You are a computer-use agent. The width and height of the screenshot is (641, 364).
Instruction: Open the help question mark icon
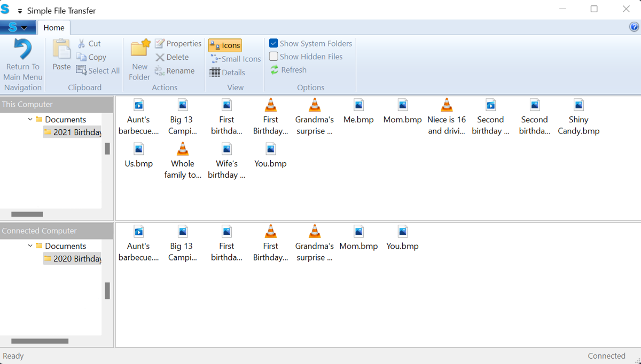pyautogui.click(x=634, y=26)
